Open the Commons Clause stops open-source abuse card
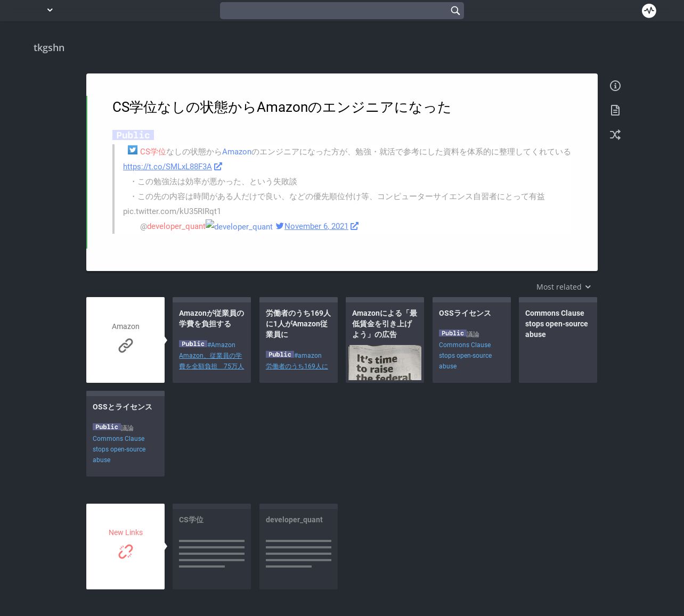 558,340
